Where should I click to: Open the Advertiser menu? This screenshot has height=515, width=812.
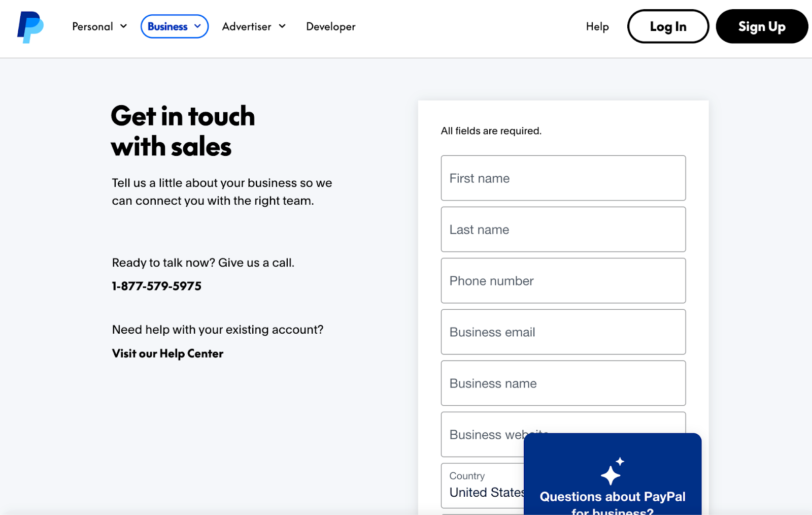[x=254, y=26]
